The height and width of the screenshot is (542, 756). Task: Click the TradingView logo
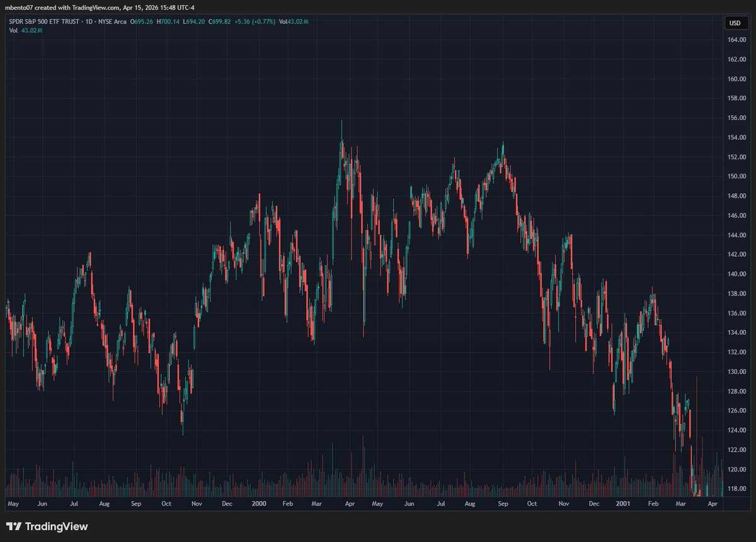[x=47, y=526]
